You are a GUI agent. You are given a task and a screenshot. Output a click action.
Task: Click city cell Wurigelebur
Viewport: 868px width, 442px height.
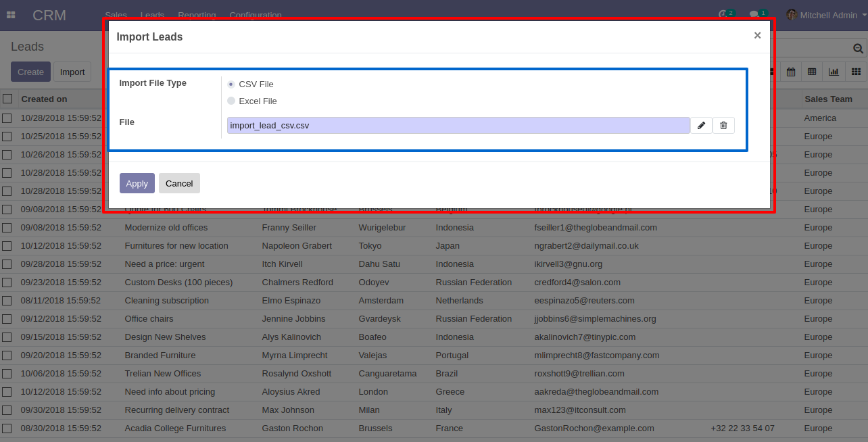382,228
